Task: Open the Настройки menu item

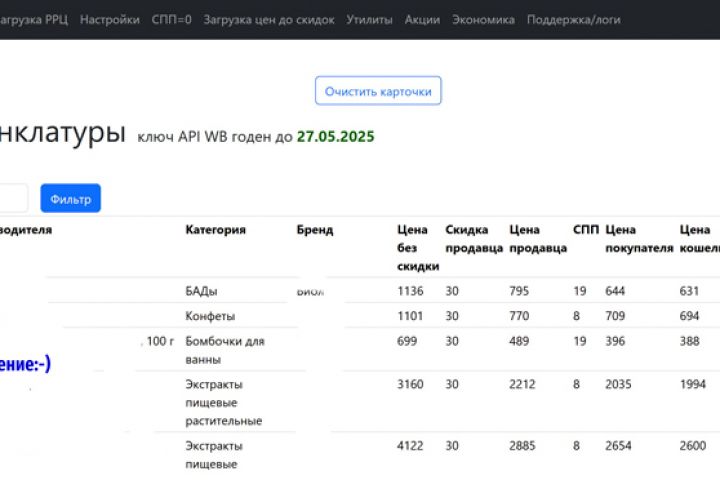Action: (x=110, y=19)
